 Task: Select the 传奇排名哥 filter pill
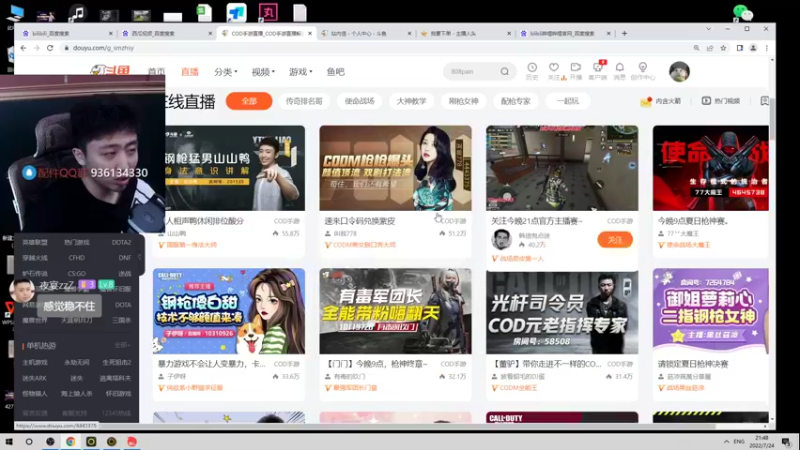coord(304,101)
